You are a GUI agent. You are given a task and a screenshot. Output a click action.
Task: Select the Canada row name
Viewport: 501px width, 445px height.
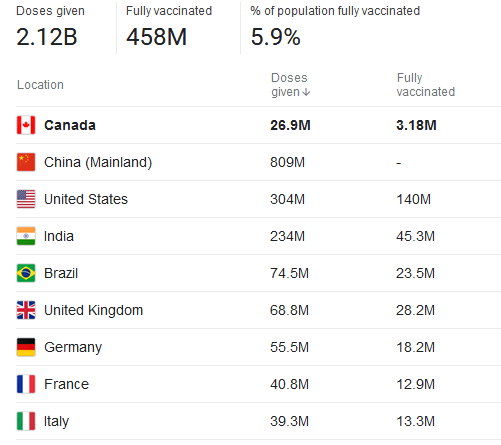[x=70, y=125]
